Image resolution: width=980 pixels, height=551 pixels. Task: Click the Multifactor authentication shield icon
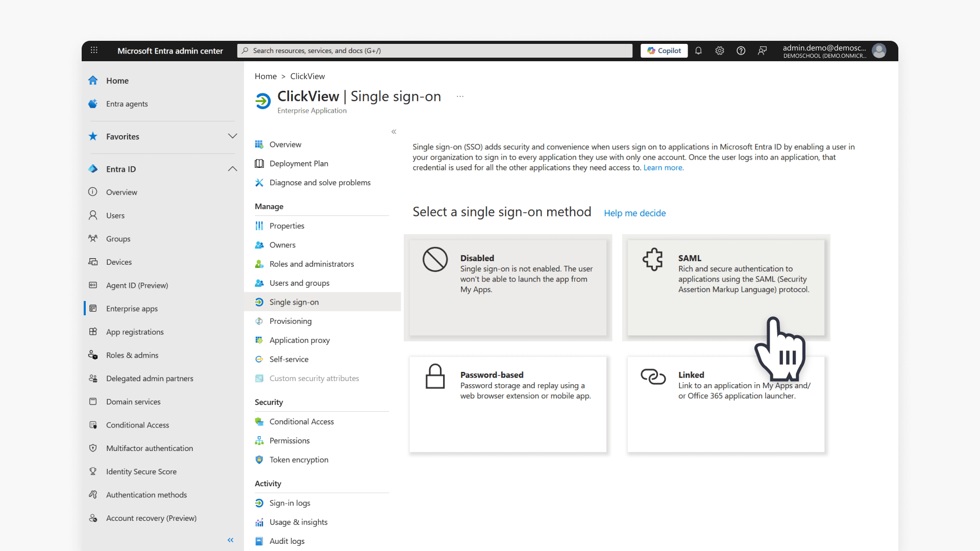click(x=93, y=448)
